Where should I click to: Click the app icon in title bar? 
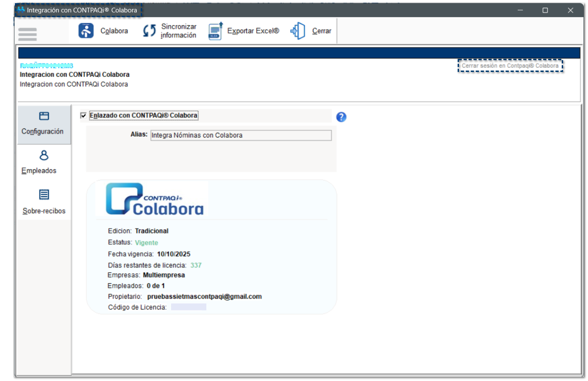tap(21, 10)
